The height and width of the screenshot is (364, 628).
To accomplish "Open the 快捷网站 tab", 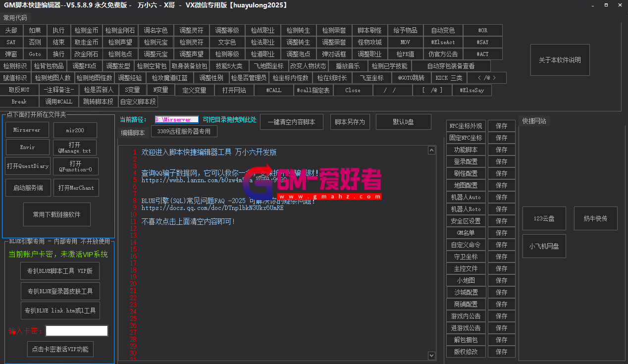I will pyautogui.click(x=534, y=120).
